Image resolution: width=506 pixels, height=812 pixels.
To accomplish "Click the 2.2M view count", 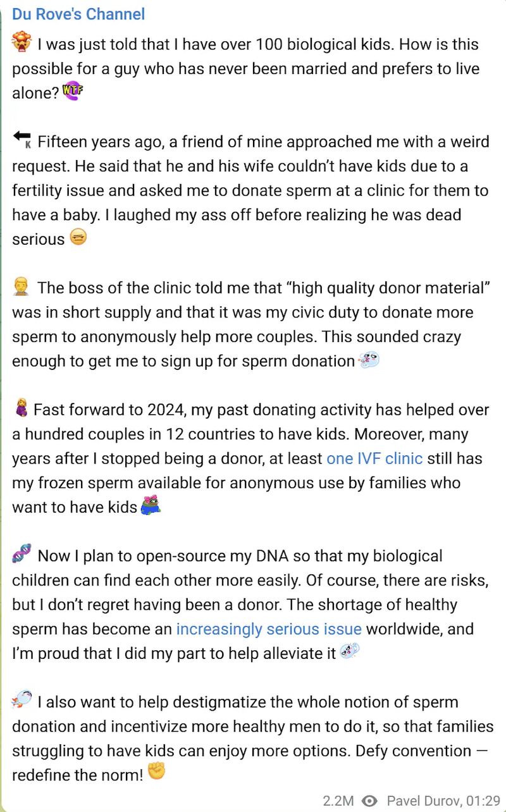I will click(338, 800).
